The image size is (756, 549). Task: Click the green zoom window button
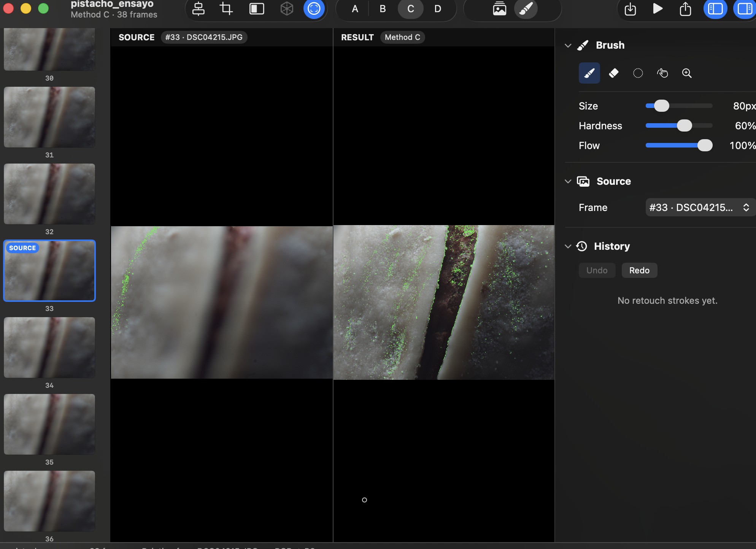(43, 8)
